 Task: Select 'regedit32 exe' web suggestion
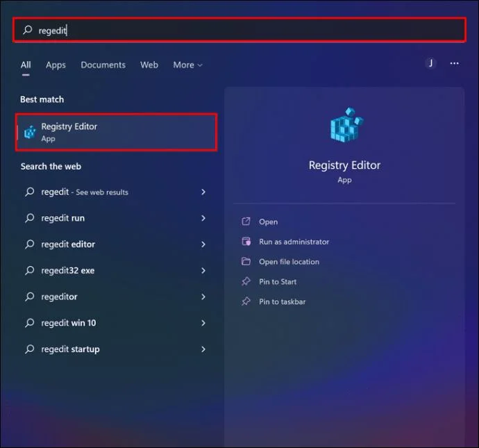pyautogui.click(x=116, y=270)
